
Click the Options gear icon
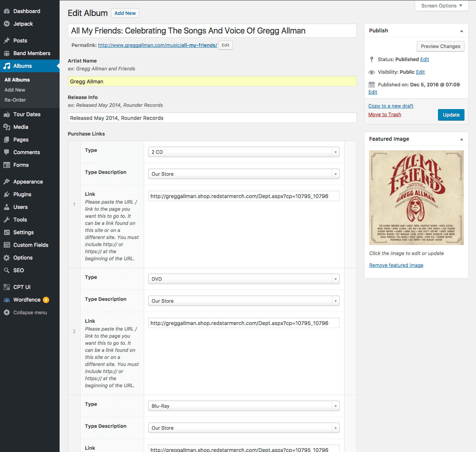(7, 258)
